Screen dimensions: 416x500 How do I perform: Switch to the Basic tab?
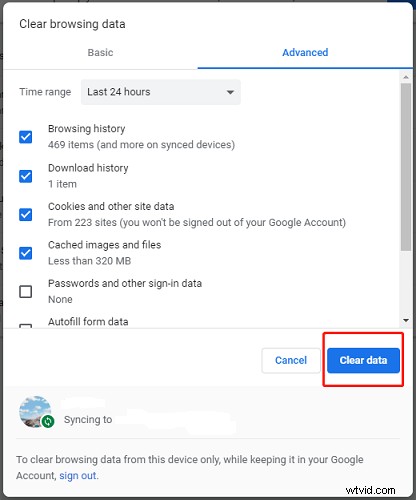click(100, 52)
